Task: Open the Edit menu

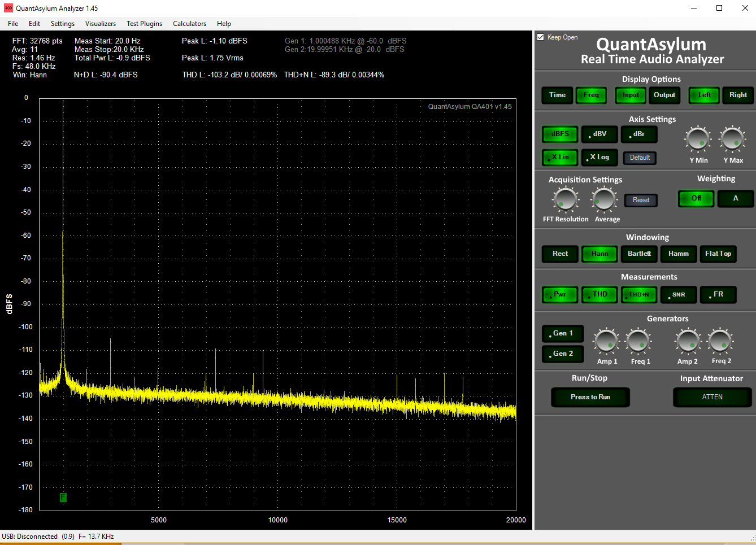Action: point(34,24)
